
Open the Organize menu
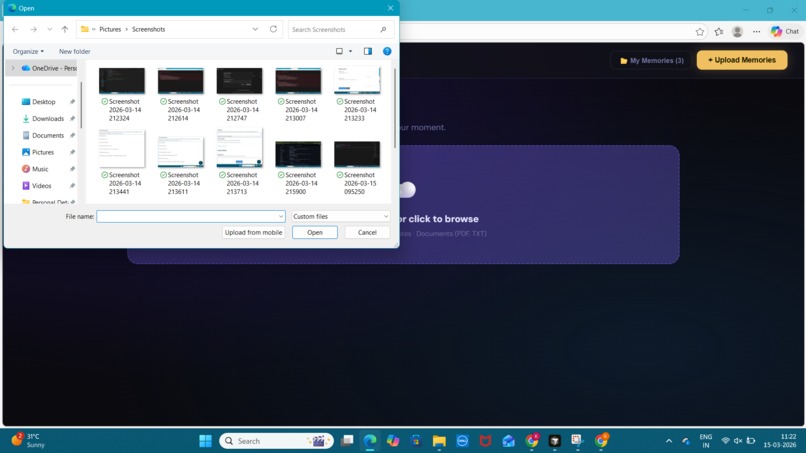[28, 51]
